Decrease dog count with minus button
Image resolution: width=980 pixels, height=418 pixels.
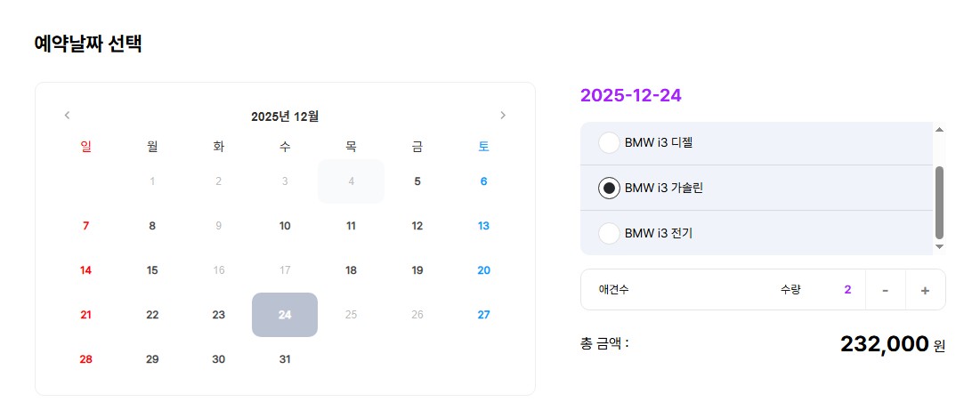click(x=885, y=290)
